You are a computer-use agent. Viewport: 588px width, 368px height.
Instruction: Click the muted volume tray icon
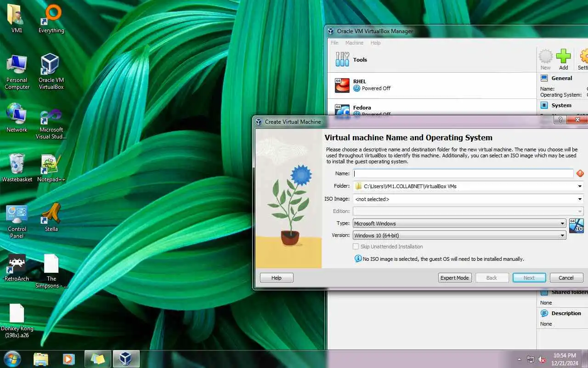point(542,359)
